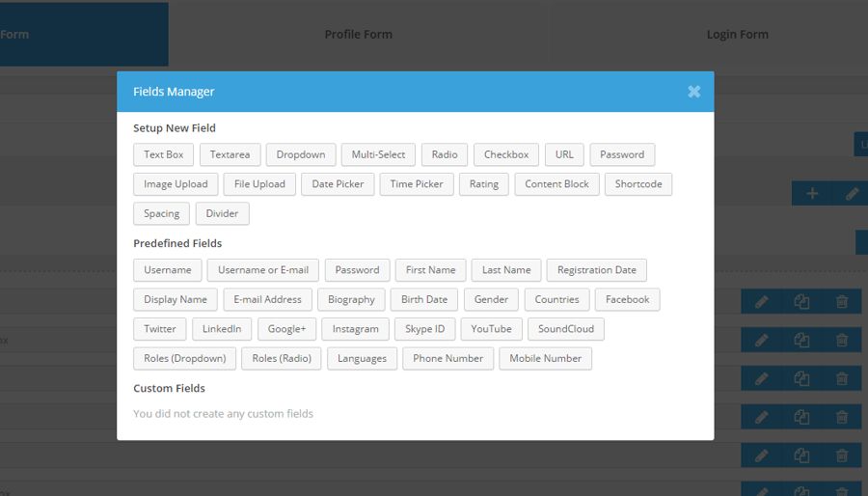Choose the Time Picker field

coord(417,184)
